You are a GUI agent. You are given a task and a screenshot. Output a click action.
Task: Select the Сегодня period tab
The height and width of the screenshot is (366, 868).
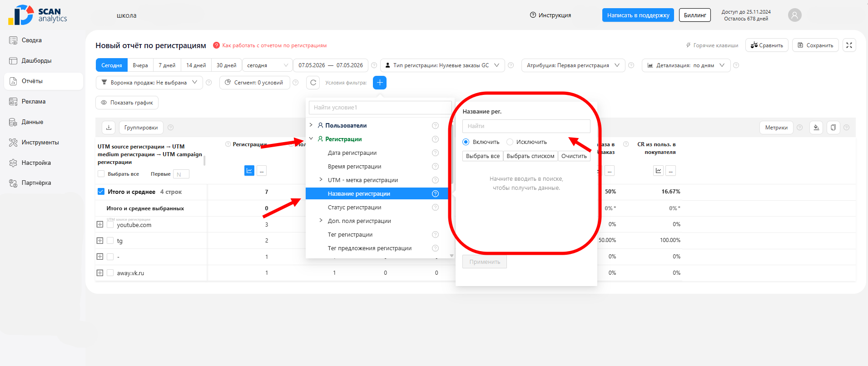112,65
